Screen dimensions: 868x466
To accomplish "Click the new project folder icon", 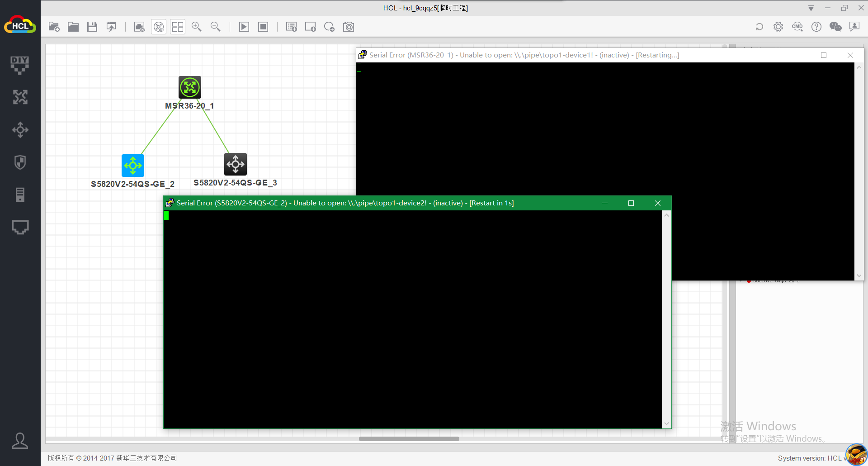I will pos(54,27).
